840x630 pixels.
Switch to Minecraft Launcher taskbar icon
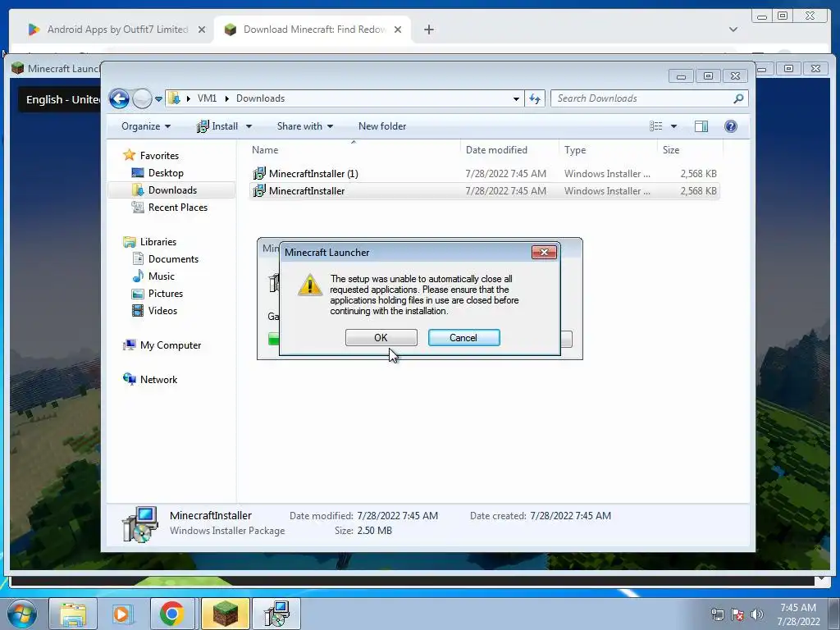(x=226, y=614)
